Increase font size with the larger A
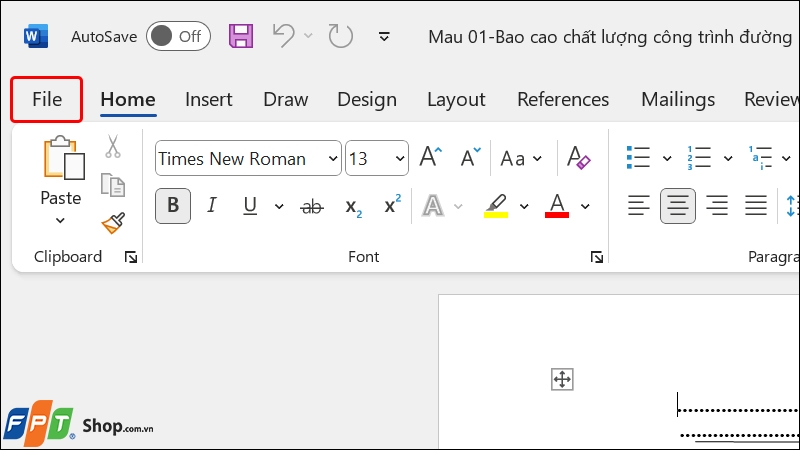The height and width of the screenshot is (450, 800). [x=431, y=157]
